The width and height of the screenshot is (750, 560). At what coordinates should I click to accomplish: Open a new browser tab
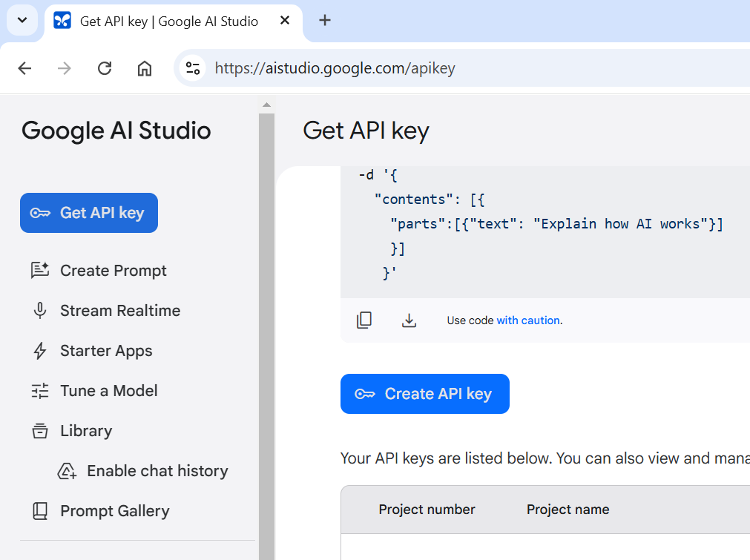[324, 20]
